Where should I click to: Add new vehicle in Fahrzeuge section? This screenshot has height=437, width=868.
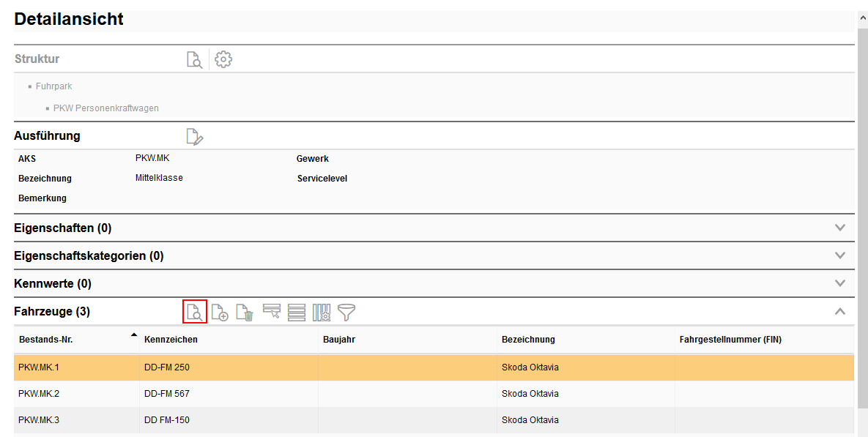pyautogui.click(x=220, y=313)
